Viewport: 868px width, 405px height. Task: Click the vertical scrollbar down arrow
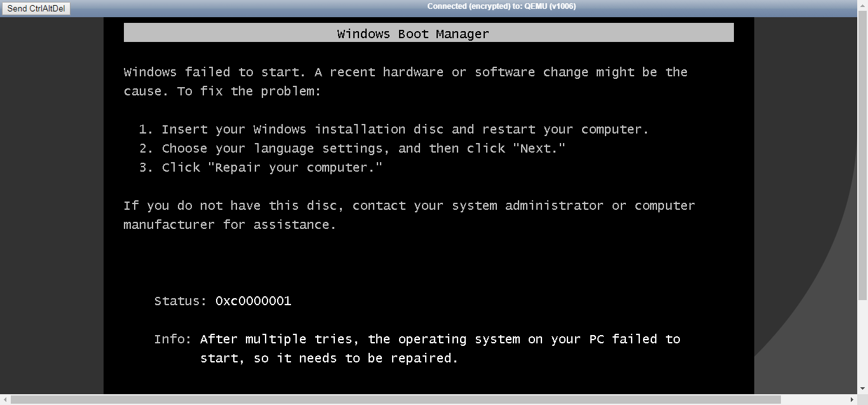tap(862, 388)
